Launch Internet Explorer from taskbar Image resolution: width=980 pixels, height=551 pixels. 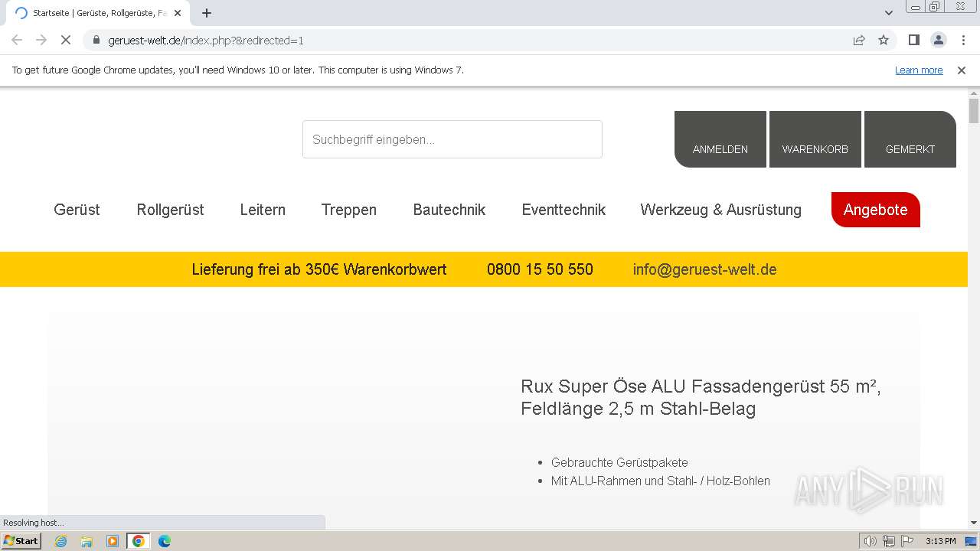point(60,541)
